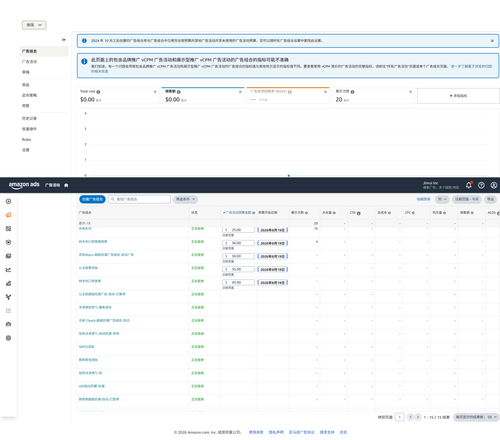Click the bar-chart icon in left rail
The width and height of the screenshot is (500, 440).
(x=8, y=283)
